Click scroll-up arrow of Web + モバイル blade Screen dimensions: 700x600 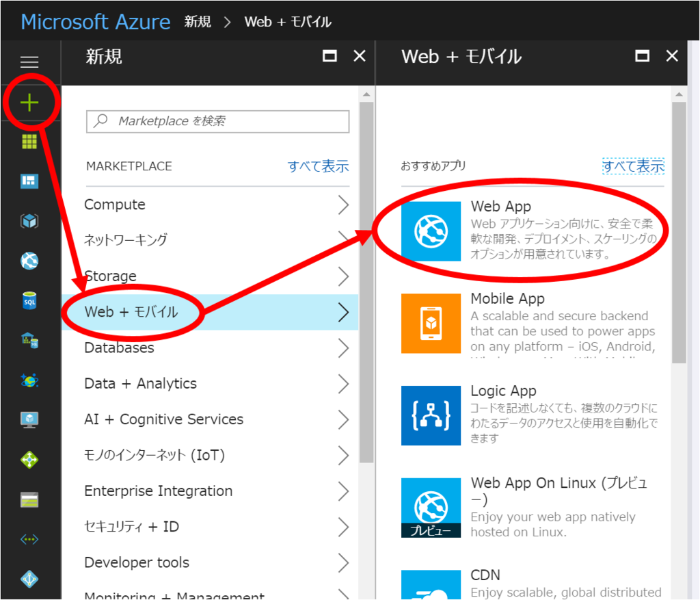679,94
